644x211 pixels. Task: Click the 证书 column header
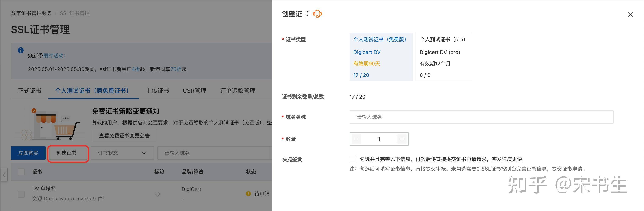(37, 172)
